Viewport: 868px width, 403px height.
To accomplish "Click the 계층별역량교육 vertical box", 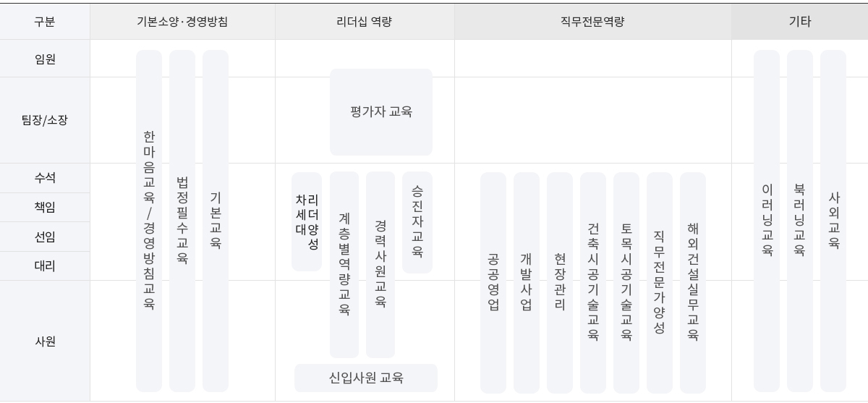I will 344,264.
